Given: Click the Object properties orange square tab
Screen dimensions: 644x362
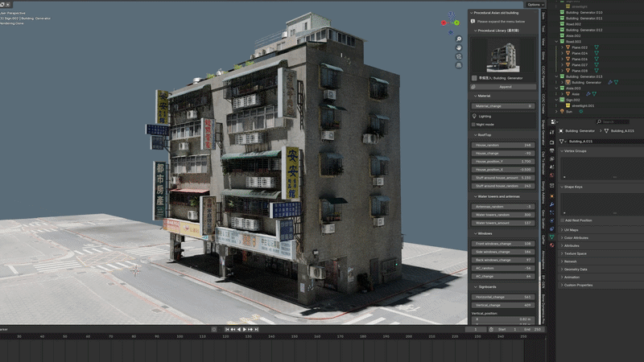Looking at the screenshot, I should pos(552,195).
